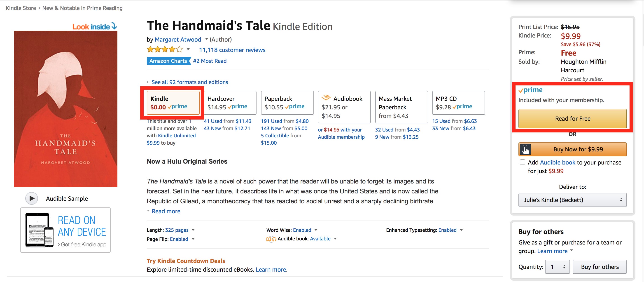Check the Add Audible book checkbox

pos(522,162)
